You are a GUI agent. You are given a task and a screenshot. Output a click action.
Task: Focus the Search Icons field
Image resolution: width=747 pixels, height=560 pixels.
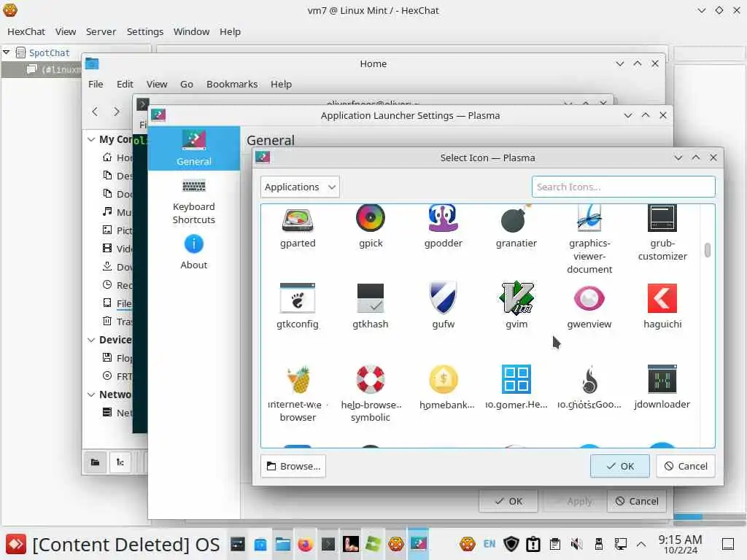click(623, 187)
